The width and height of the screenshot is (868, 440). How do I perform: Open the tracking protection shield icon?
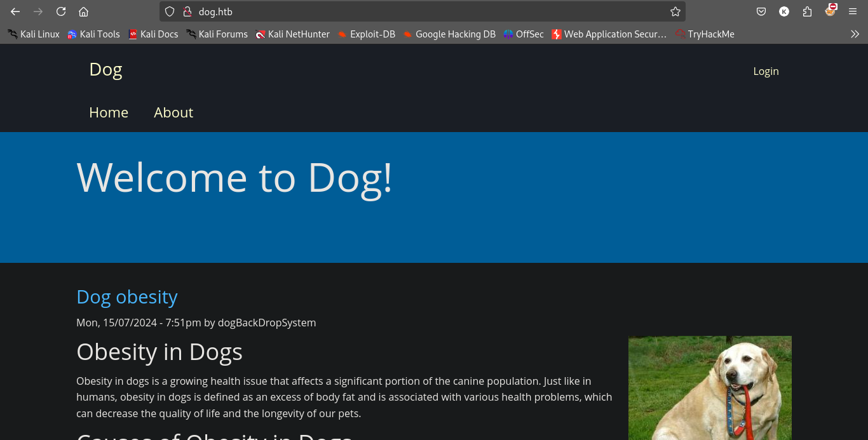tap(170, 11)
